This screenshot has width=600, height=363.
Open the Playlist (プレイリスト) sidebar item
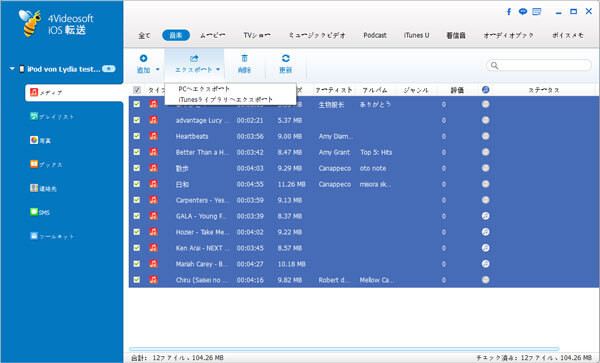(52, 117)
